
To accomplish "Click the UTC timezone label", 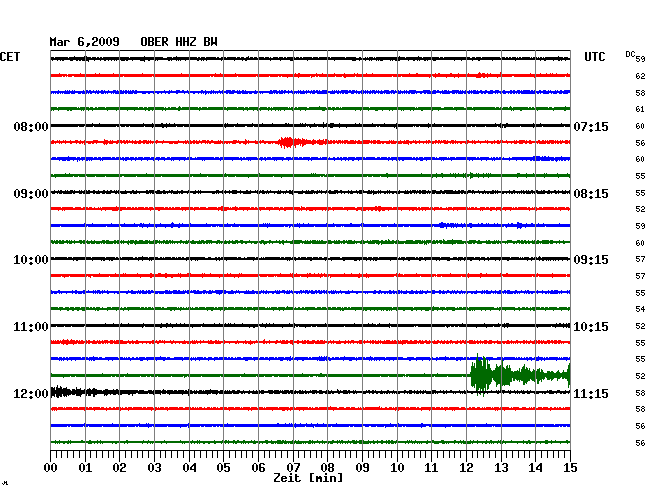I will click(595, 57).
